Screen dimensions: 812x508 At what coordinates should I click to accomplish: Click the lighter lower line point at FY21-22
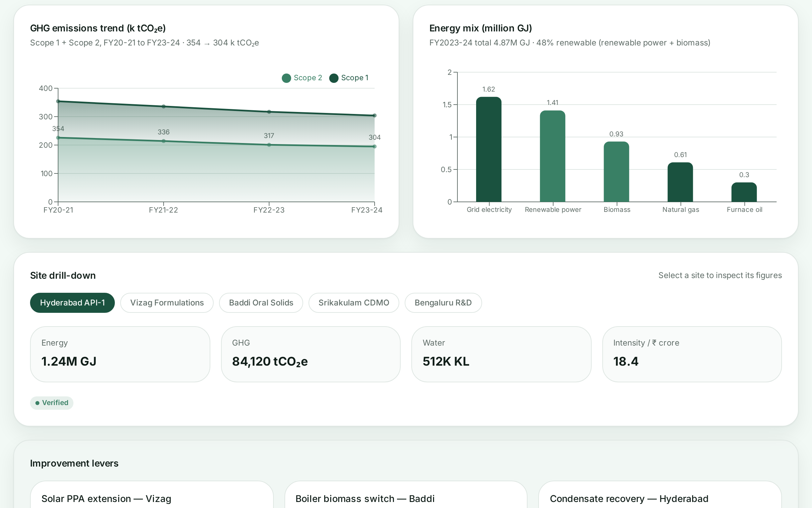163,141
